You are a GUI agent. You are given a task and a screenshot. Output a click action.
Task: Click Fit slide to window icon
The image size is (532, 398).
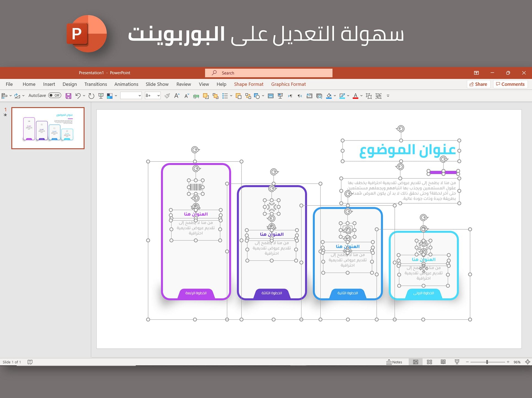(x=528, y=362)
